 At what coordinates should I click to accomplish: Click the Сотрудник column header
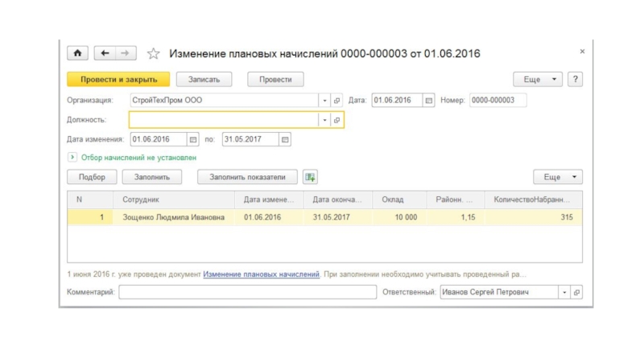[174, 200]
